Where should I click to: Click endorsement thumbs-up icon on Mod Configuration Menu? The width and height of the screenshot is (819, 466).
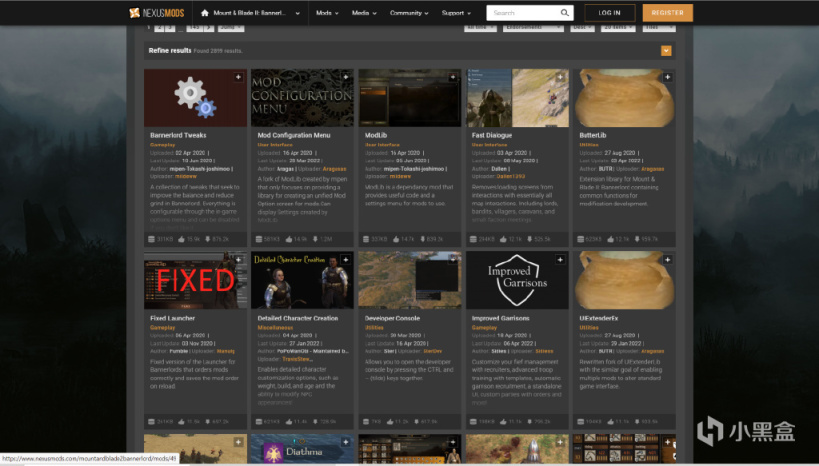(x=289, y=239)
